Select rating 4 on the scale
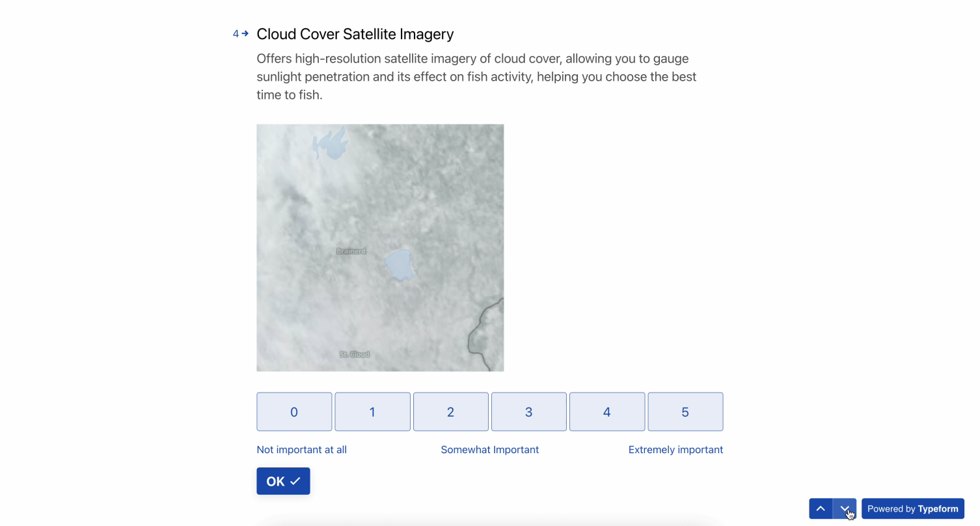This screenshot has width=980, height=526. click(607, 411)
